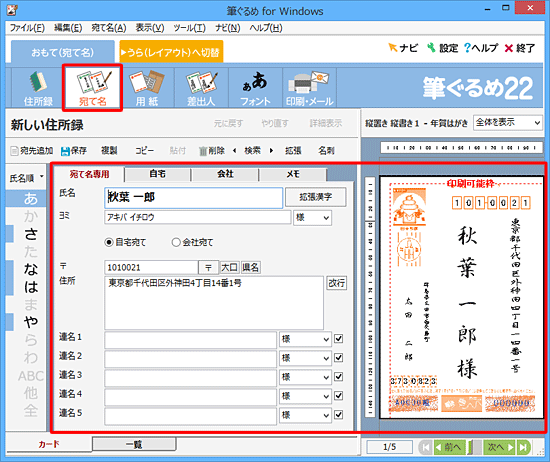Screen dimensions: 550x462
Task: Toggle the 連名1 checkbox
Action: [x=338, y=339]
